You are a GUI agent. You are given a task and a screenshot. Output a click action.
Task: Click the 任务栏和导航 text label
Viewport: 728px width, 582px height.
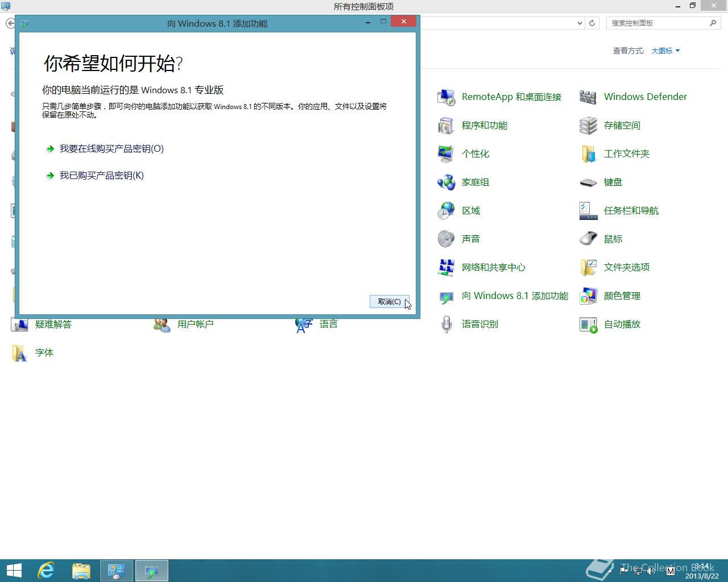click(631, 211)
